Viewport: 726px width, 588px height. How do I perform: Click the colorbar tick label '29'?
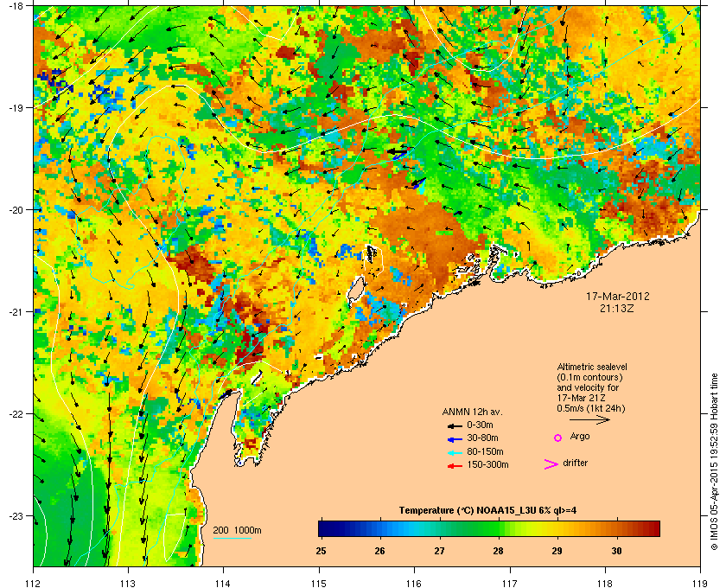(x=557, y=552)
